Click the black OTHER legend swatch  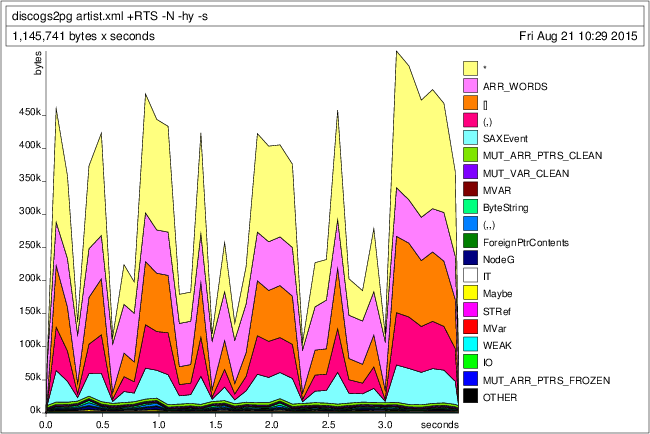470,398
